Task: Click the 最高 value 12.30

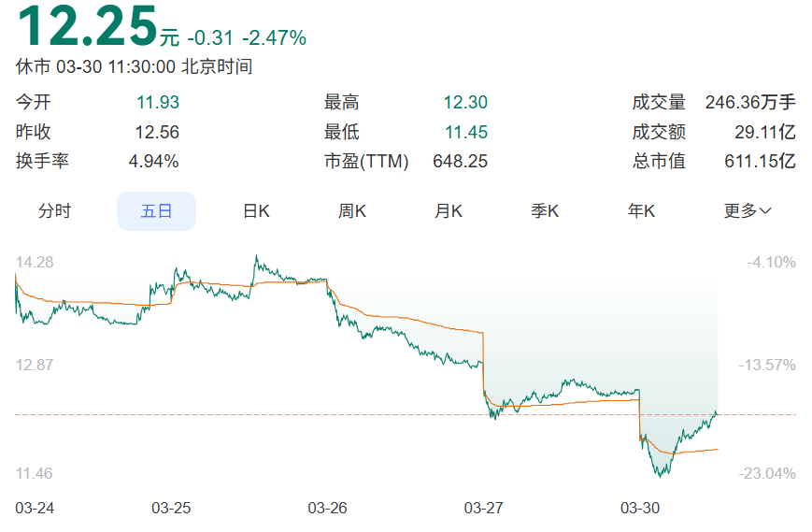Action: 465,103
